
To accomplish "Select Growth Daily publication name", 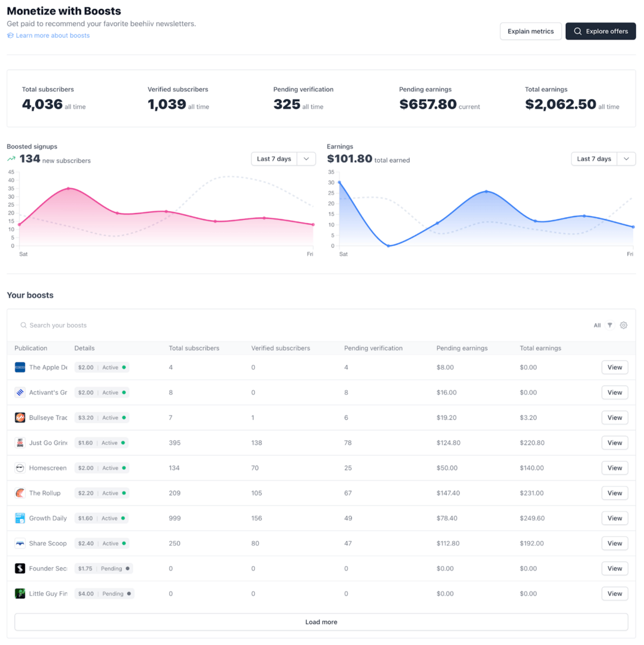I will tap(48, 518).
